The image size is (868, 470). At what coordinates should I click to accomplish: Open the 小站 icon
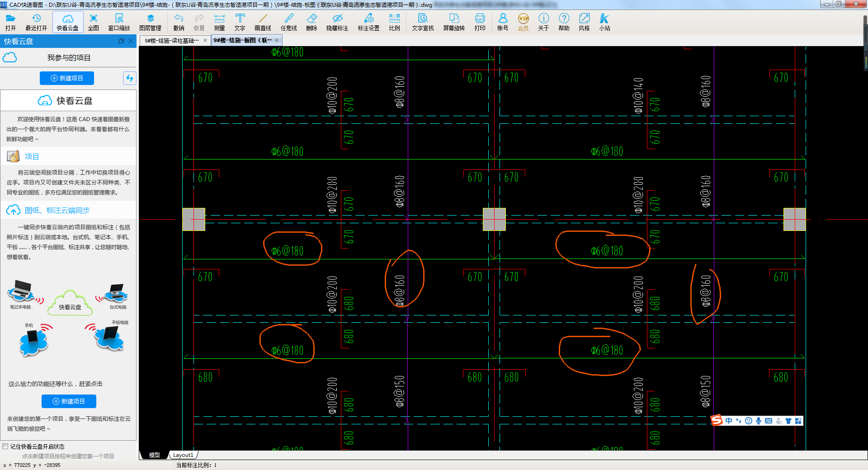coord(605,22)
